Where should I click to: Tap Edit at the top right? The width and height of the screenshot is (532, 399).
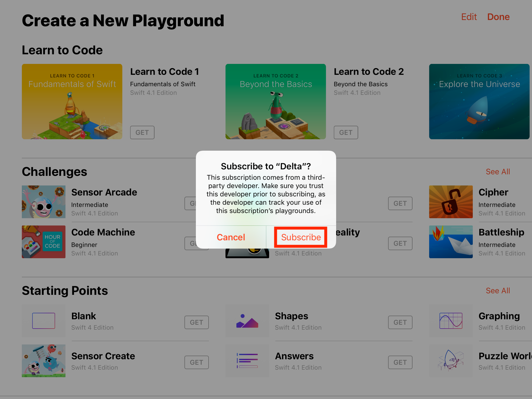point(469,17)
